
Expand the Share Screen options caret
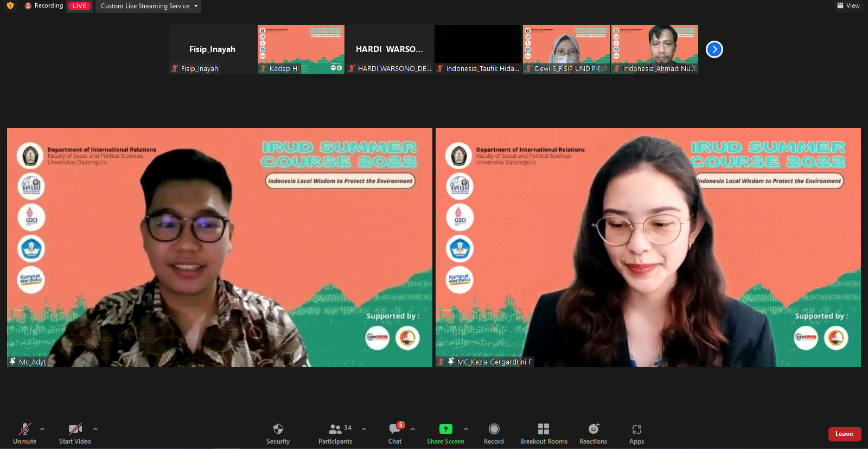(466, 429)
